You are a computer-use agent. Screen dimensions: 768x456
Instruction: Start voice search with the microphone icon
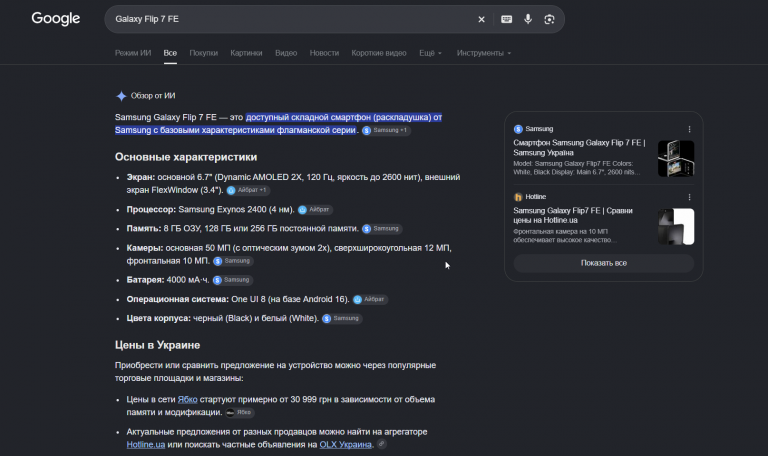(528, 19)
